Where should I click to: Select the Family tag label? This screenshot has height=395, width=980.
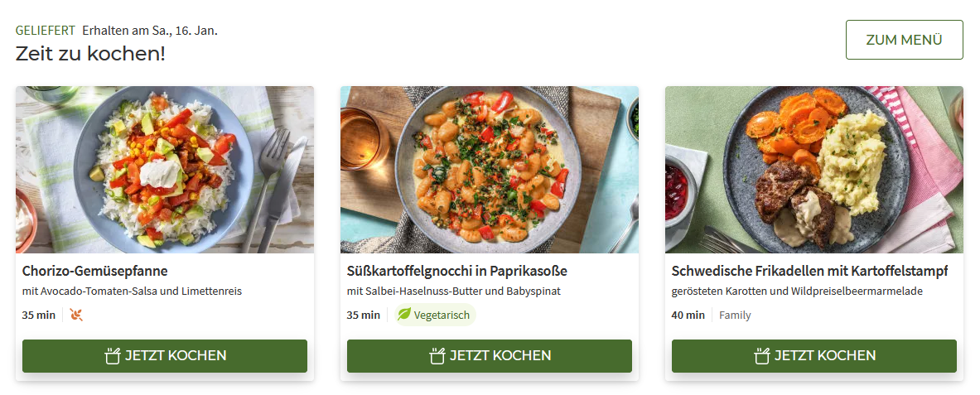coord(735,315)
